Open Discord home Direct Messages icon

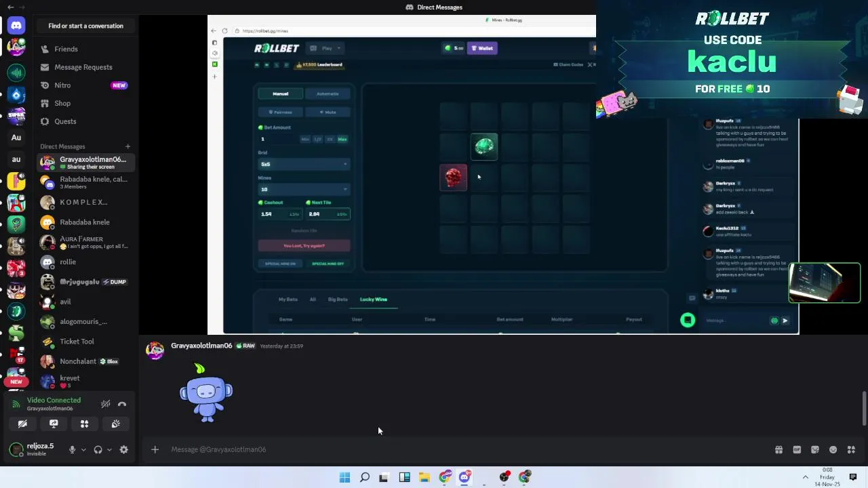coord(16,26)
